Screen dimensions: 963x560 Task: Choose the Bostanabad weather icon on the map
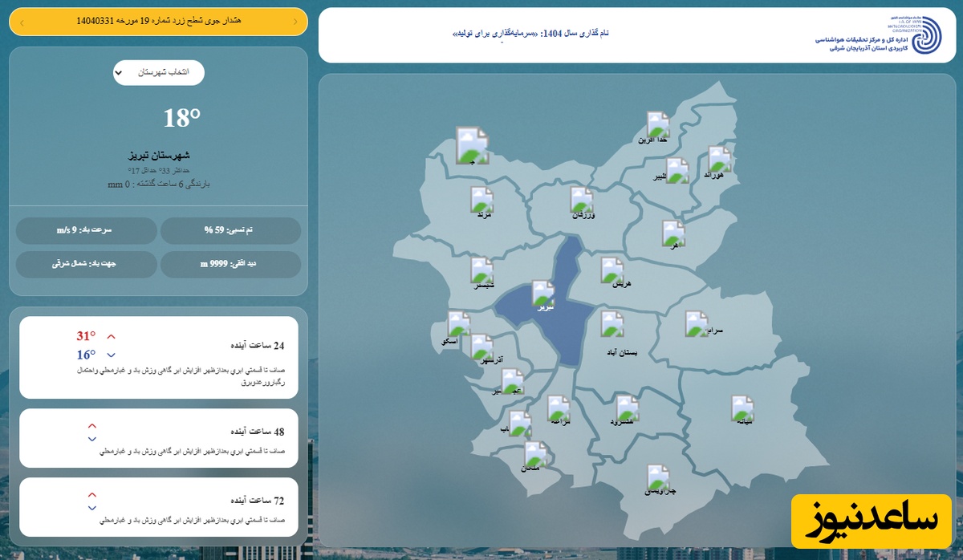point(613,324)
